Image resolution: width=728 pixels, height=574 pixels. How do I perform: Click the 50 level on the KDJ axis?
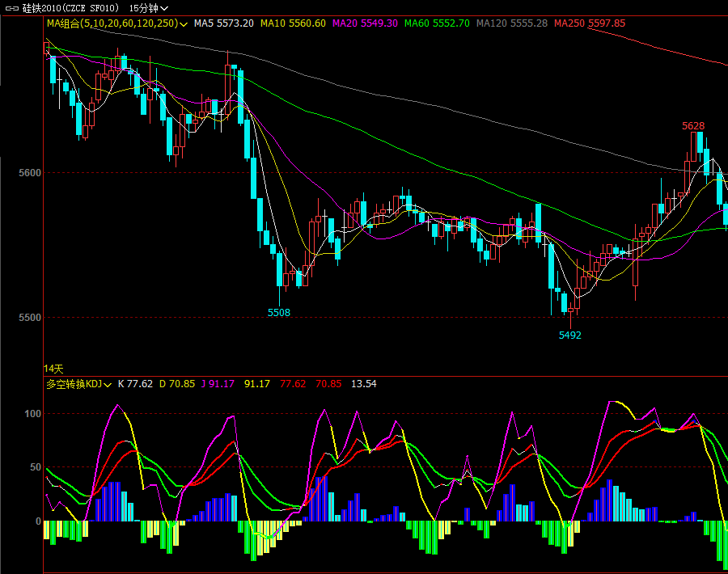coord(36,467)
